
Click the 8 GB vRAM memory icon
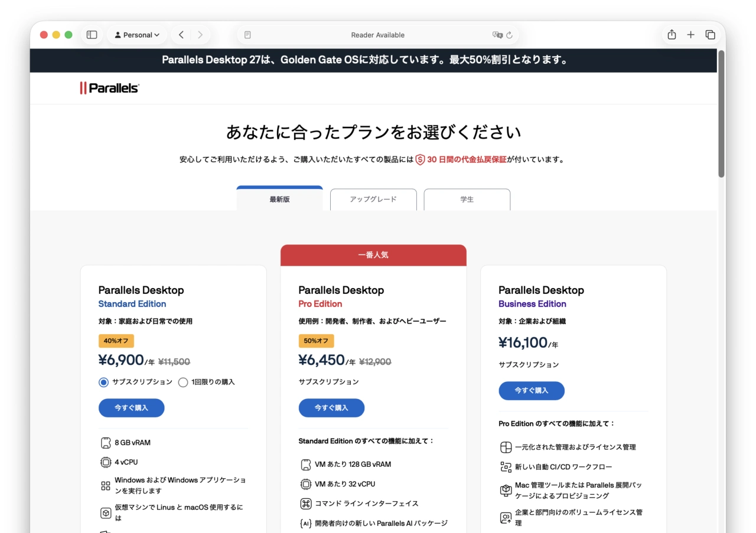tap(106, 443)
